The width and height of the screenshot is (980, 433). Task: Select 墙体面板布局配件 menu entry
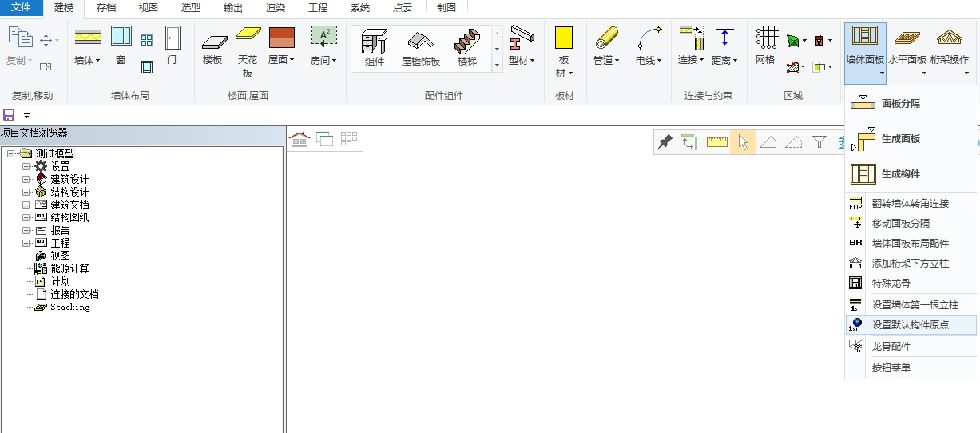[911, 244]
